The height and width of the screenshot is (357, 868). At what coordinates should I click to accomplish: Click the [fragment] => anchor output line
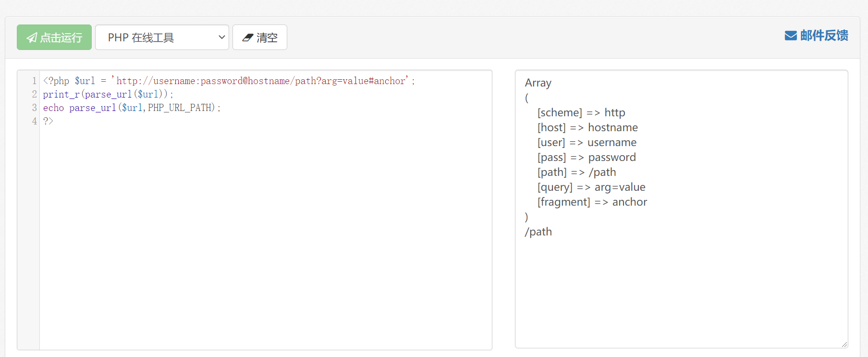(x=592, y=202)
